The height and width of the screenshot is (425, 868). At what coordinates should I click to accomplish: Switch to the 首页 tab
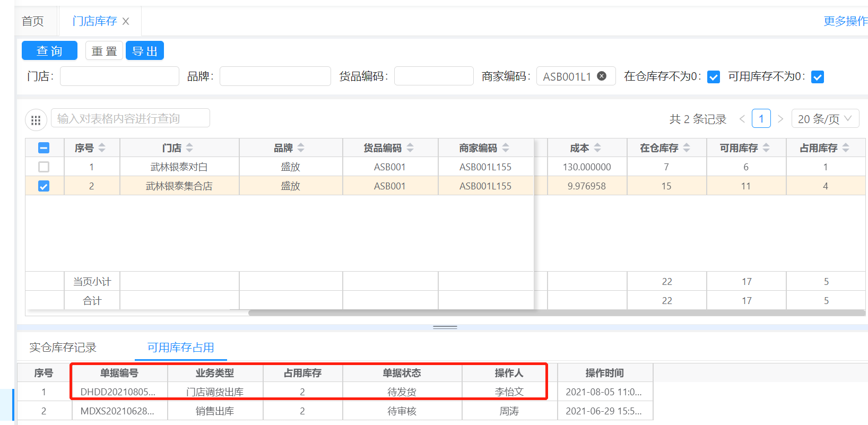pos(33,21)
